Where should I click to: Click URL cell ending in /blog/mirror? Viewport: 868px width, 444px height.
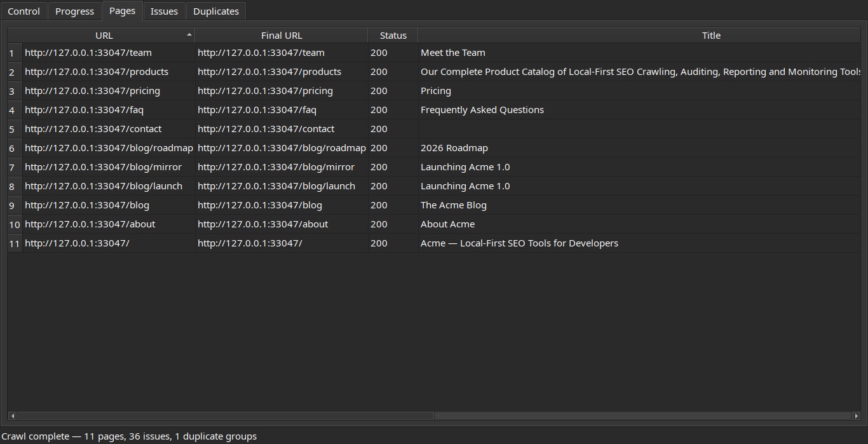(109, 167)
